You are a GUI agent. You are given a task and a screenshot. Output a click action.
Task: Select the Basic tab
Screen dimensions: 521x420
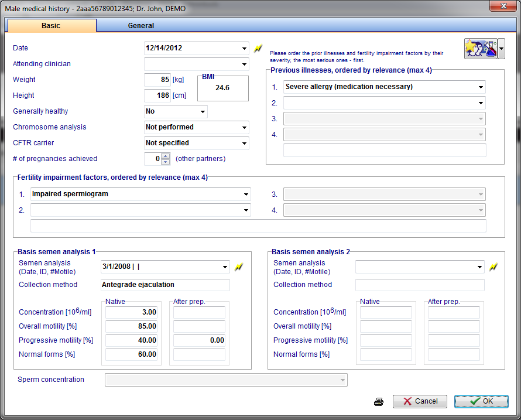51,26
